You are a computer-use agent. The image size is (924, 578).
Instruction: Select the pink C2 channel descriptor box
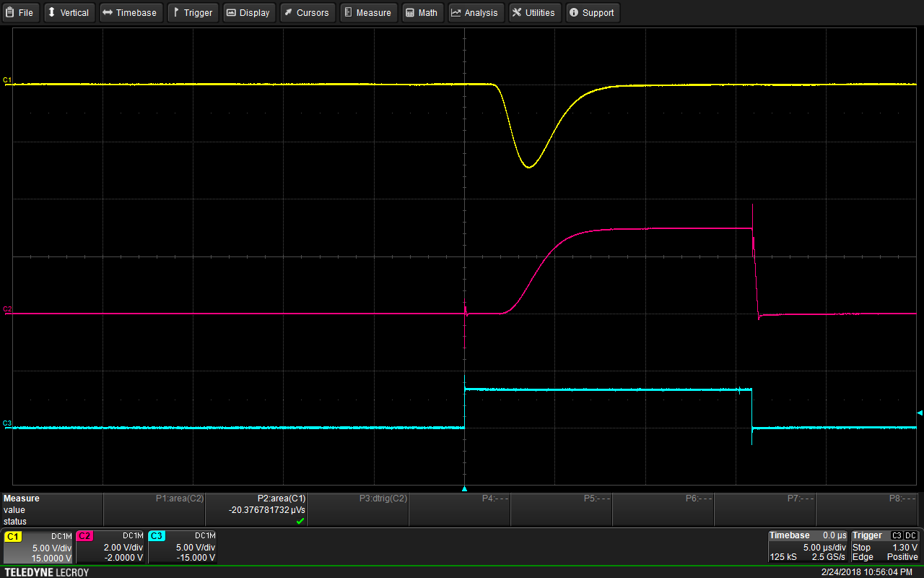tap(110, 547)
